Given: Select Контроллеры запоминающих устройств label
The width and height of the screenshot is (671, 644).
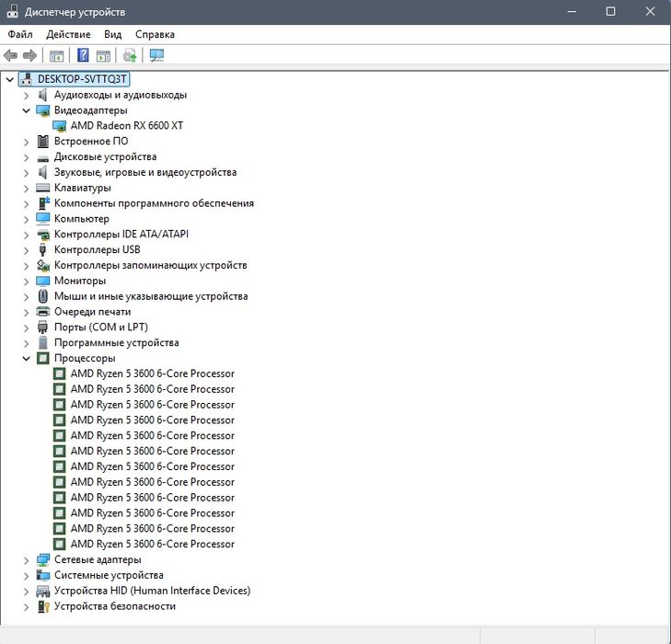Looking at the screenshot, I should click(x=151, y=265).
